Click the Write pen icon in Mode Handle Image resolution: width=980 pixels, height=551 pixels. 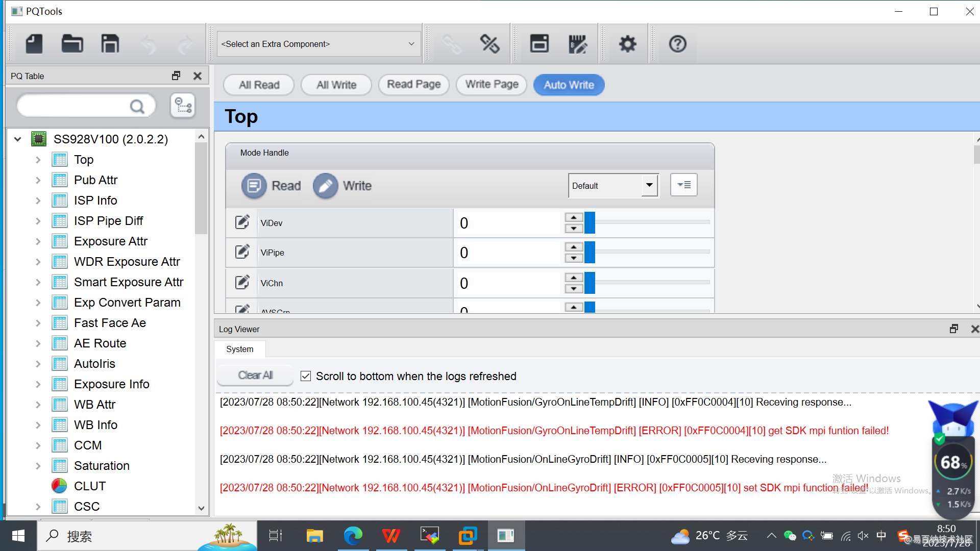click(x=325, y=186)
